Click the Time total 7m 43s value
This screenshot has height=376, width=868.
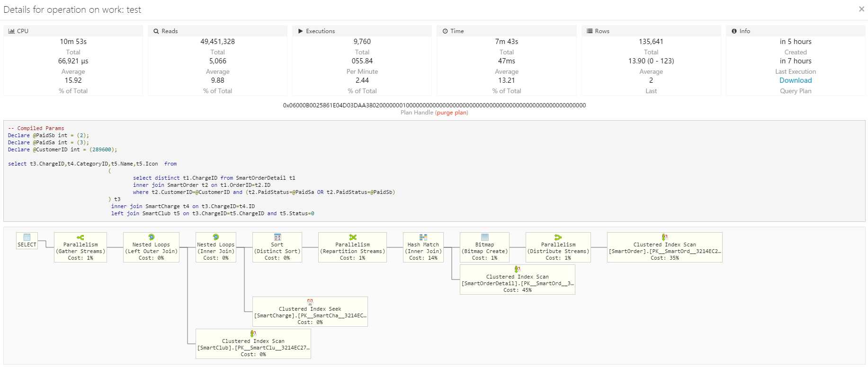pos(507,42)
